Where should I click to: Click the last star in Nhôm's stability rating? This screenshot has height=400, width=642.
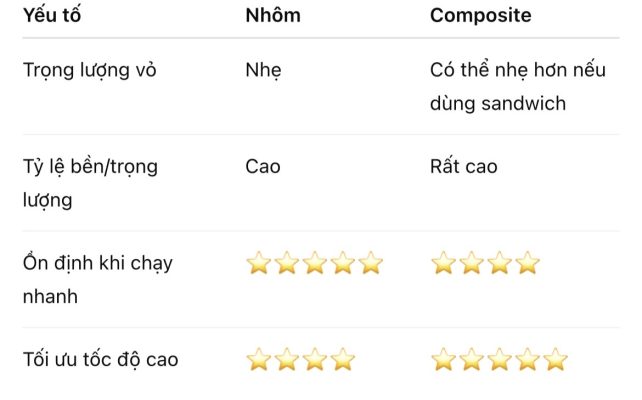pos(371,264)
